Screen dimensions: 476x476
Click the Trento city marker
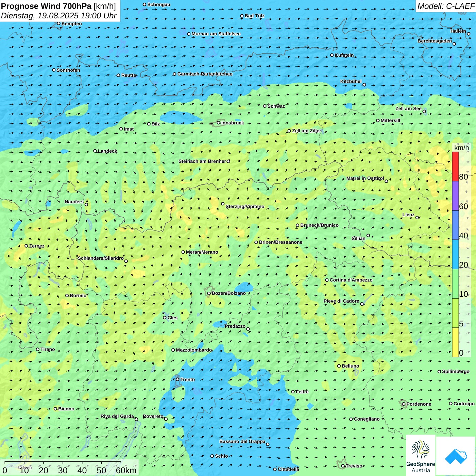point(177,379)
